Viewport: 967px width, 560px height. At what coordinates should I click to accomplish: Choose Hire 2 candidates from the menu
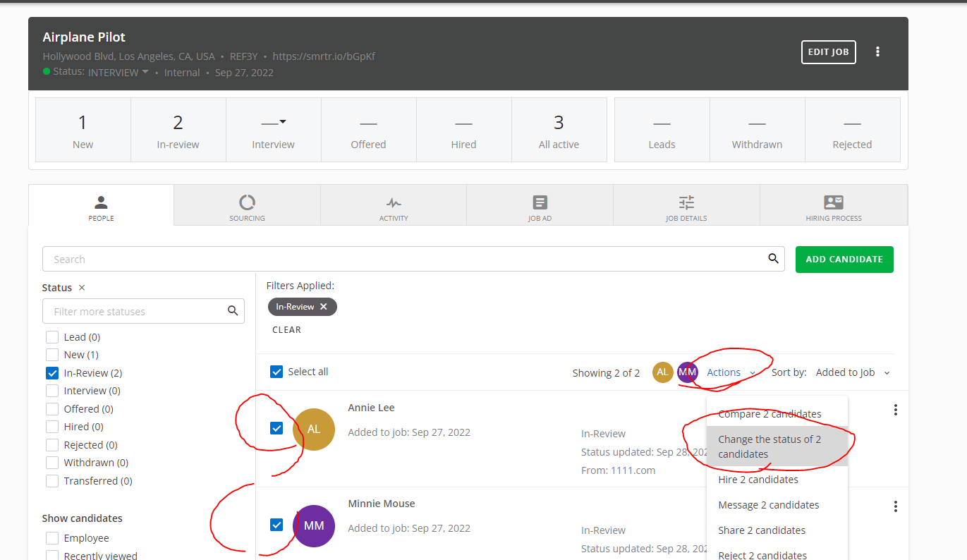(x=777, y=480)
